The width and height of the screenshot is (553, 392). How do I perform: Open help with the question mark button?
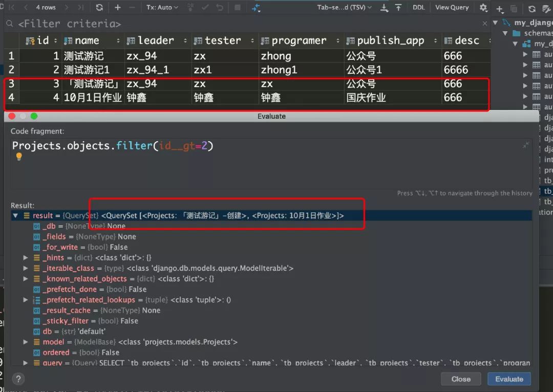click(x=18, y=379)
